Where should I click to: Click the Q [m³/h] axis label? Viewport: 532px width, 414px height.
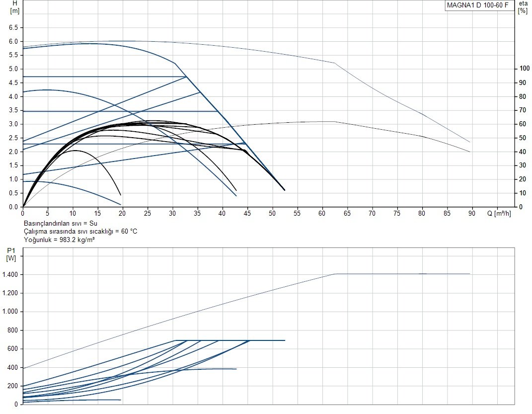tap(499, 213)
